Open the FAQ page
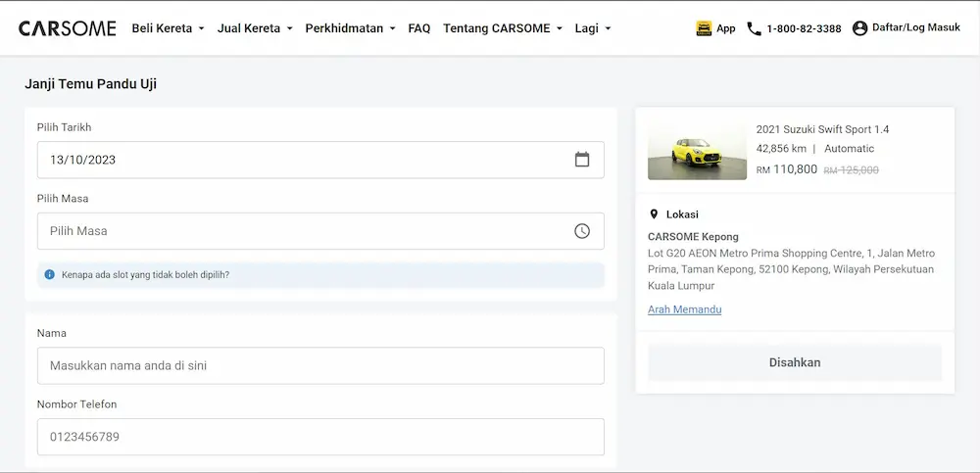 [x=419, y=28]
